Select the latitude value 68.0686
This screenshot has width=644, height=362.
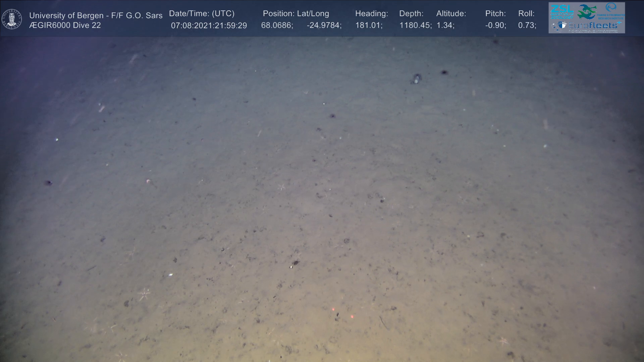pyautogui.click(x=277, y=25)
